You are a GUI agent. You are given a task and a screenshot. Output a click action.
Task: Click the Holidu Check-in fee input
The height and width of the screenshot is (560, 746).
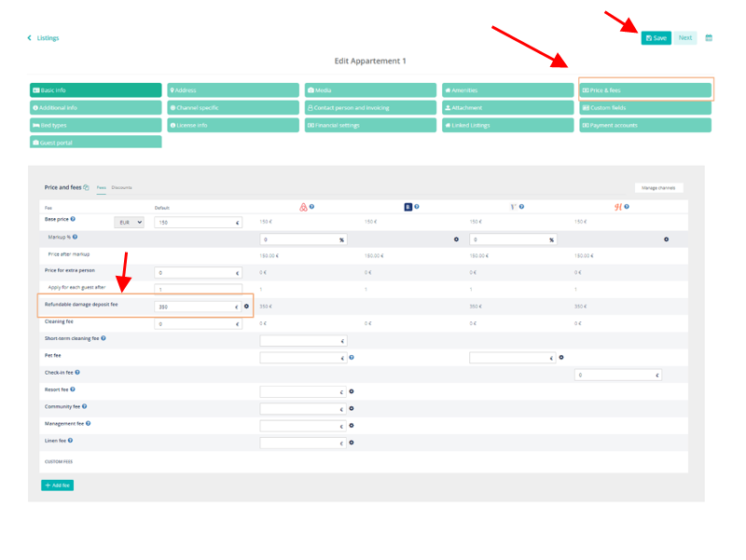pyautogui.click(x=618, y=376)
